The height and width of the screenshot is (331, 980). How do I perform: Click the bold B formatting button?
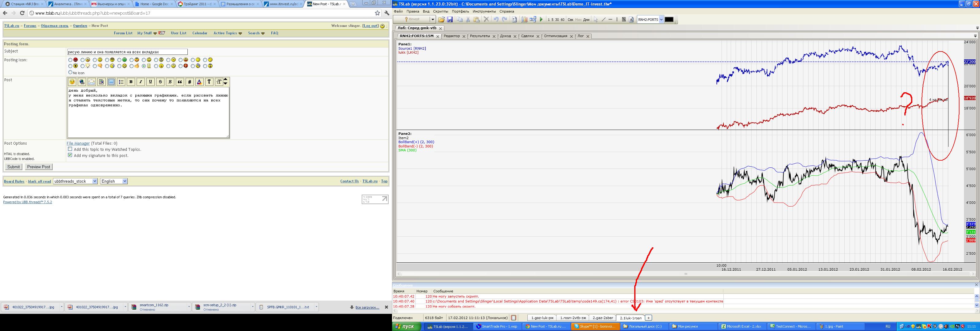(131, 82)
